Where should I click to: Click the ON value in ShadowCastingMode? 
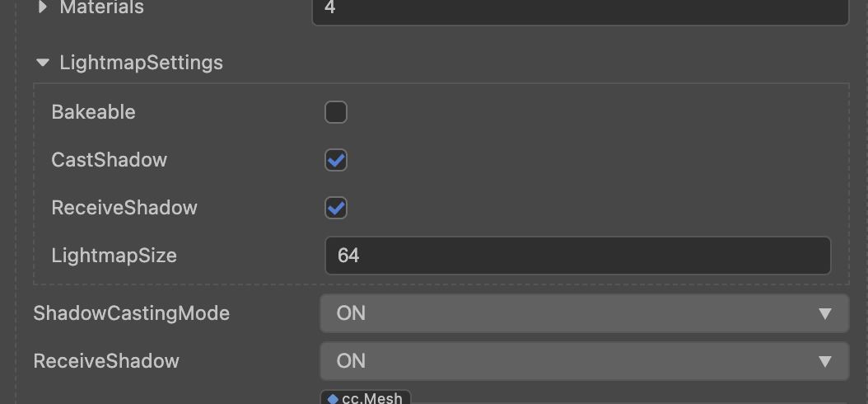tap(351, 313)
